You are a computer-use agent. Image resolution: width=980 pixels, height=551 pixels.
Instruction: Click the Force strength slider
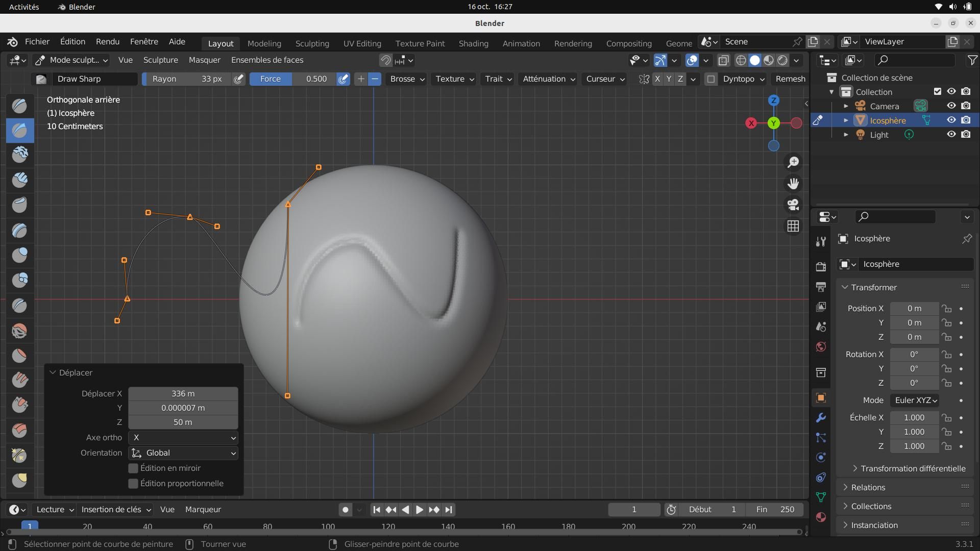click(293, 79)
